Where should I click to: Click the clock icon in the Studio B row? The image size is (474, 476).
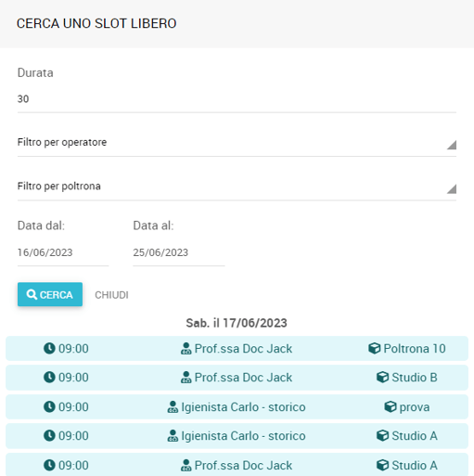click(49, 377)
